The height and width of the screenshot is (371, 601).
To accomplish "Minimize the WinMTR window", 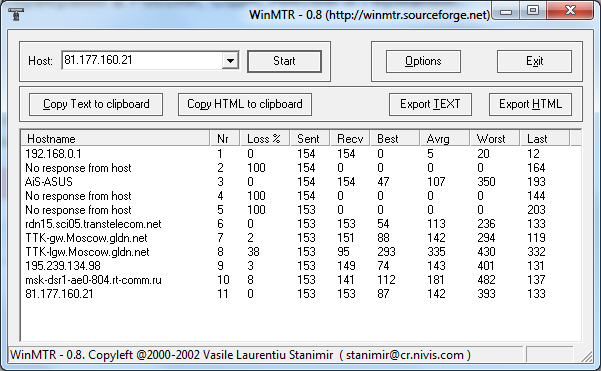I will [506, 11].
